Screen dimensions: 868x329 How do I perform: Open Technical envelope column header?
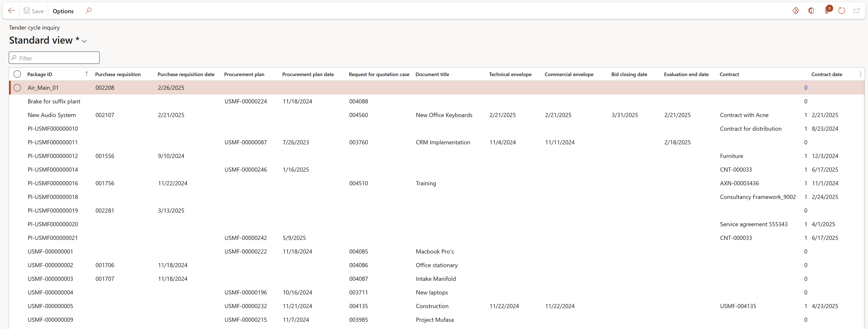click(510, 74)
